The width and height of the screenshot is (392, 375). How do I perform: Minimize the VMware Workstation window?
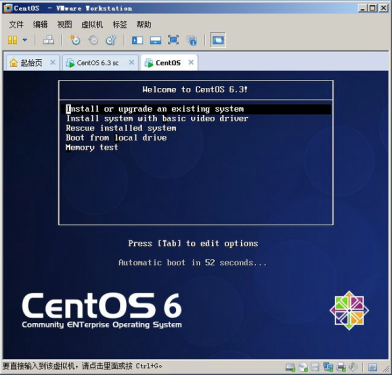click(x=363, y=8)
